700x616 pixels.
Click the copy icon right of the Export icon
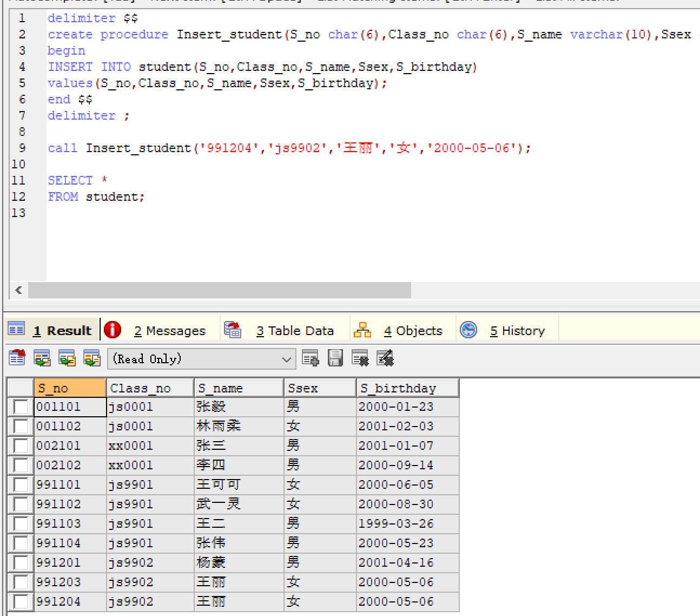click(42, 358)
